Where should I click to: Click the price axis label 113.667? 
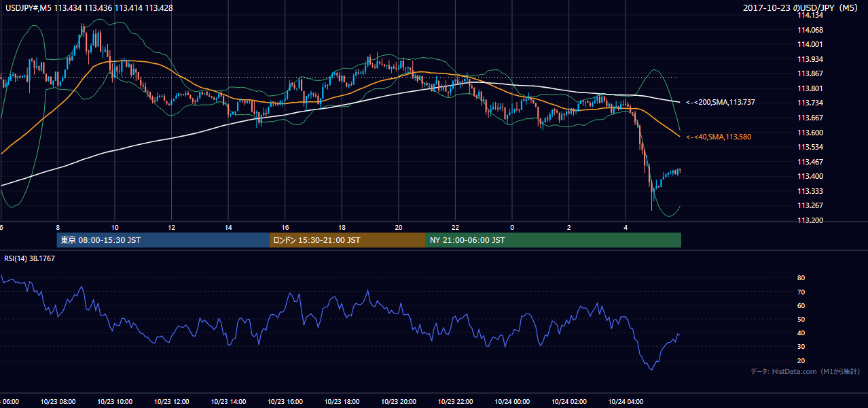click(809, 118)
